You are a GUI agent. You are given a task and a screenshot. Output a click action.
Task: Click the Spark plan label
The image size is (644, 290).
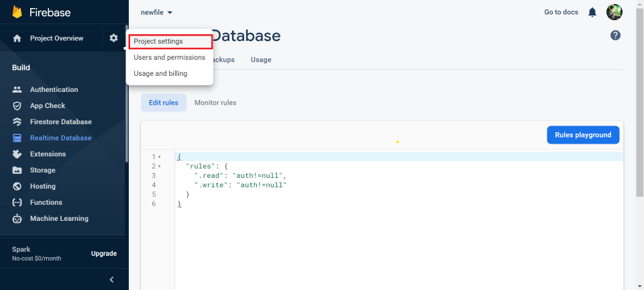[21, 249]
